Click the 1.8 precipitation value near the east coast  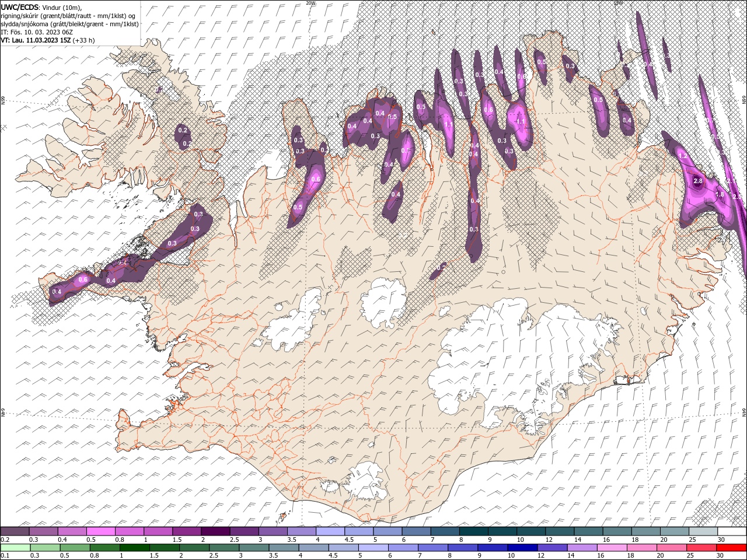pyautogui.click(x=720, y=194)
